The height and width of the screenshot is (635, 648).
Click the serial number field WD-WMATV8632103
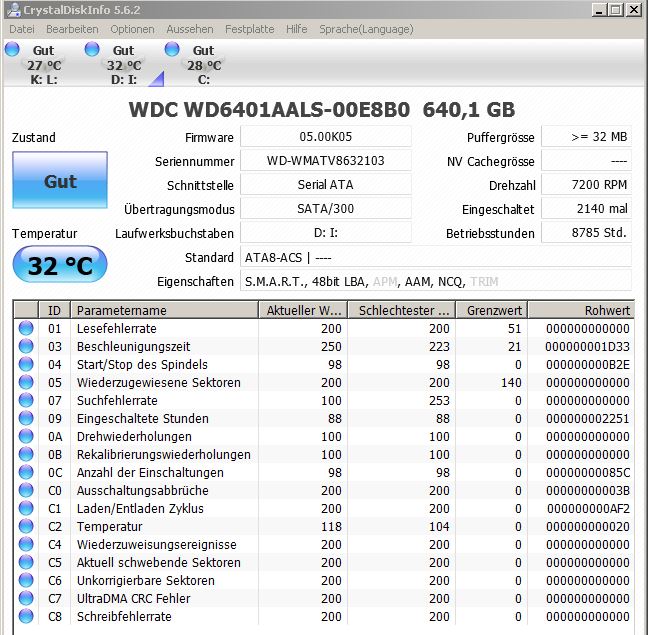click(326, 161)
